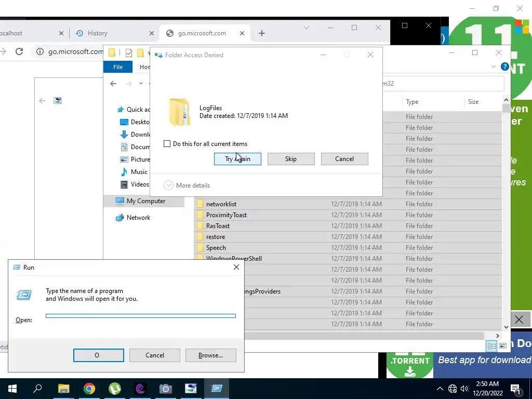Focus the Open text field in Run

pos(140,316)
